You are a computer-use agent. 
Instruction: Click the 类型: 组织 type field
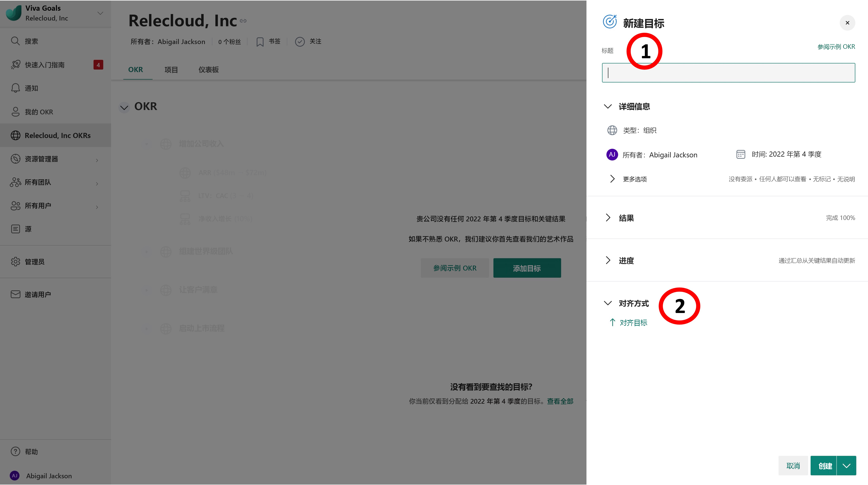(x=639, y=130)
